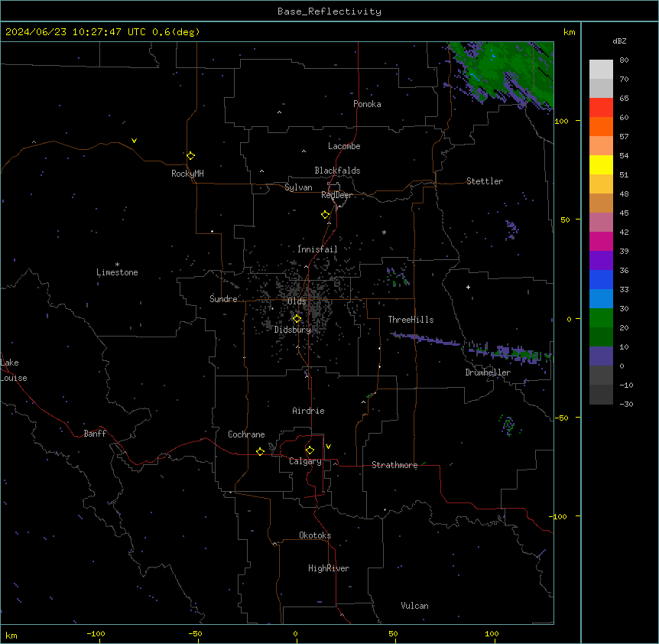Click the yellow diamond marker above RockyMH

[x=190, y=155]
